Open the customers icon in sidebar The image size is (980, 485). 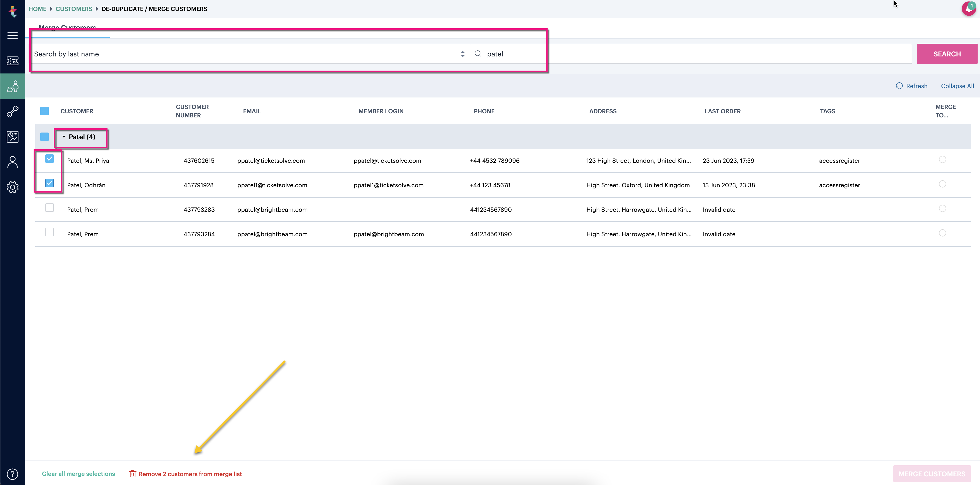click(12, 86)
